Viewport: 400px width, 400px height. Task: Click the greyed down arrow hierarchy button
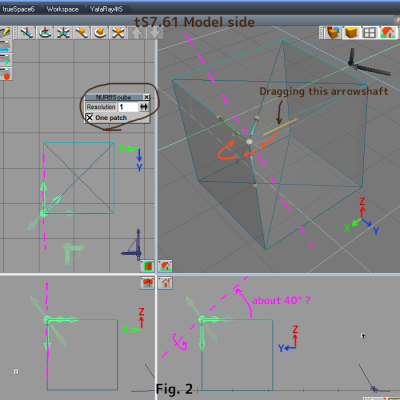point(155,33)
